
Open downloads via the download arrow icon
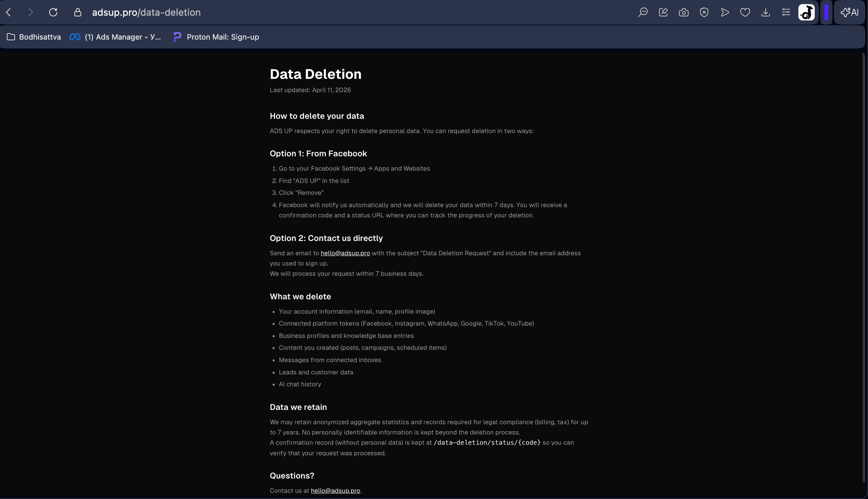coord(765,12)
